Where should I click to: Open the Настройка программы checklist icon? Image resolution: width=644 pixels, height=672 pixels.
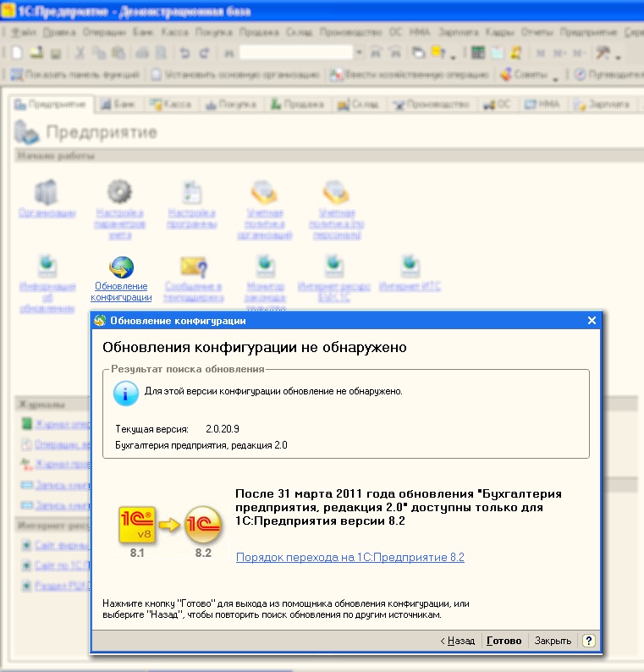[191, 191]
